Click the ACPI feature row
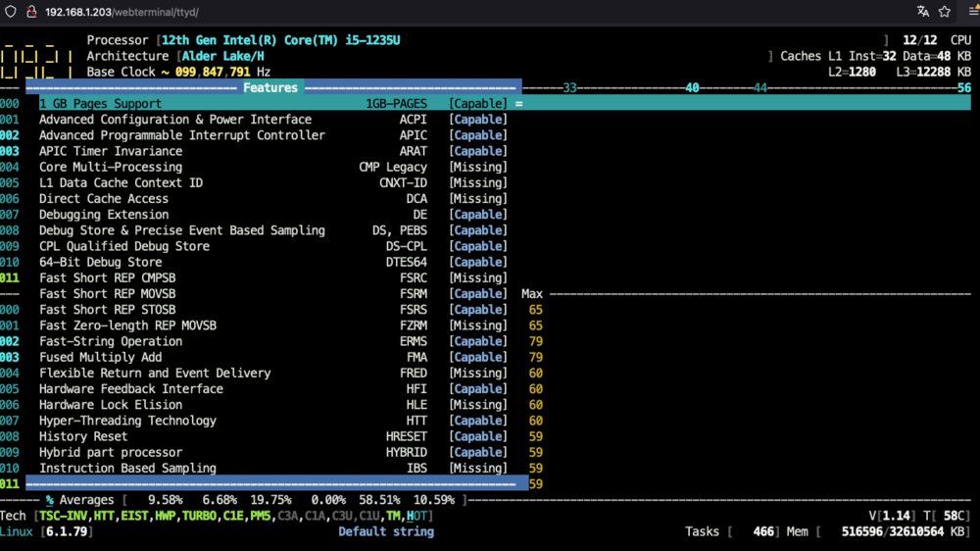 tap(273, 120)
